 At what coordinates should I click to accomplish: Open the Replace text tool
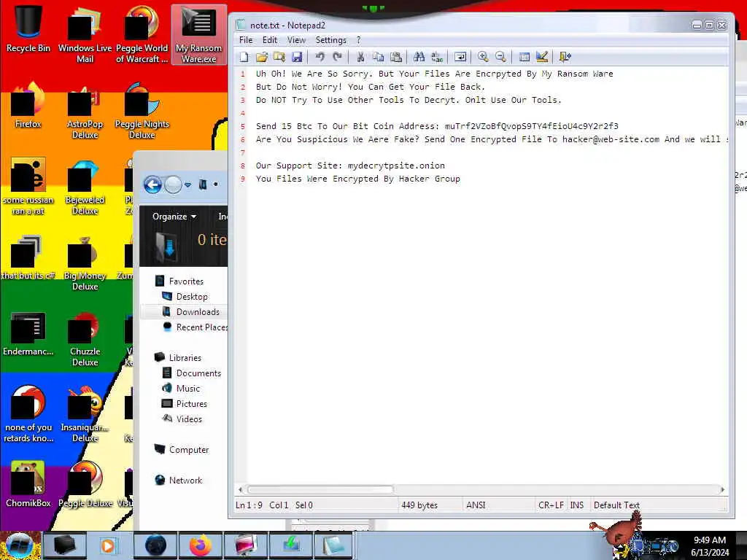(x=437, y=57)
